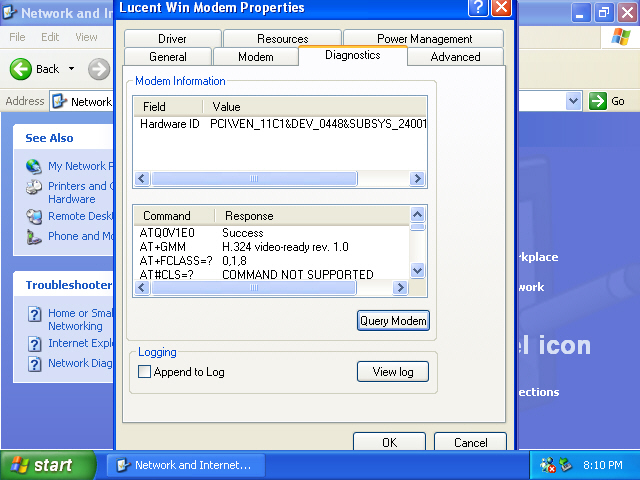Switch to the Driver tab
Image resolution: width=640 pixels, height=480 pixels.
pyautogui.click(x=172, y=38)
